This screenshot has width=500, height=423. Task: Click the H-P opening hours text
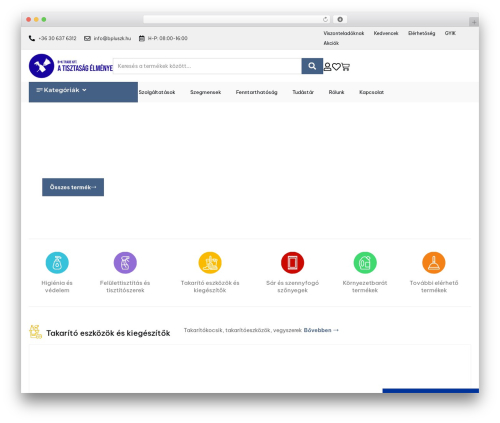click(168, 38)
